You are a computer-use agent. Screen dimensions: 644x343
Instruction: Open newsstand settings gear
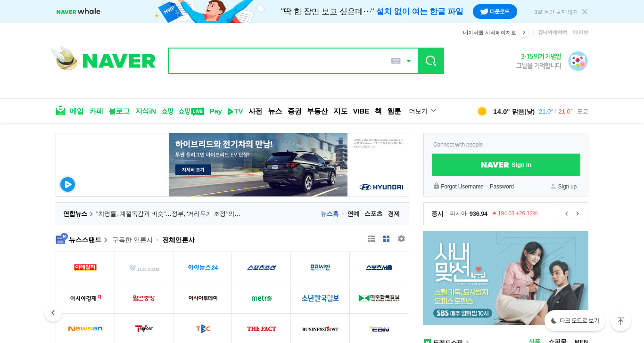coord(401,239)
